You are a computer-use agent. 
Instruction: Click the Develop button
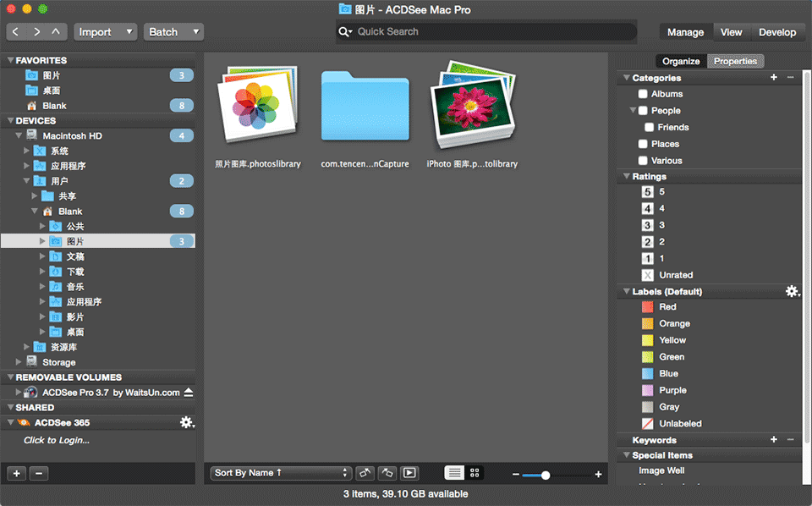coord(777,32)
